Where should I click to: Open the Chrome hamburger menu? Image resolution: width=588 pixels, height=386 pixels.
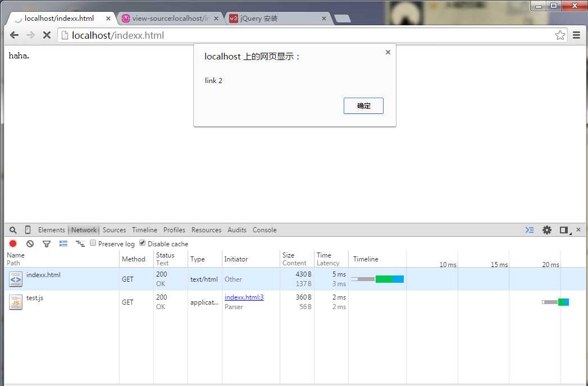coord(576,35)
